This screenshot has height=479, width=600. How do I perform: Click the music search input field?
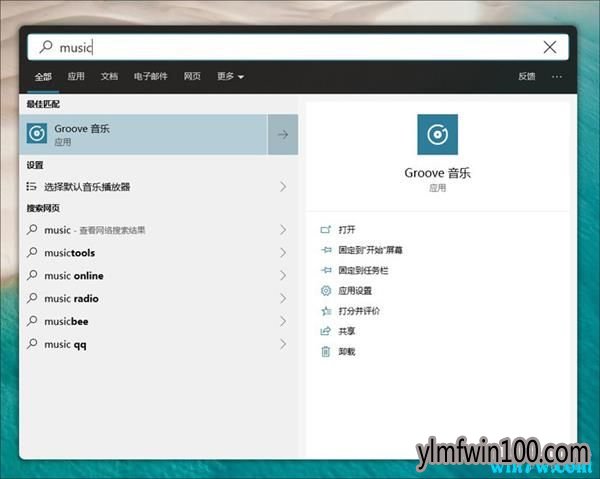[298, 47]
